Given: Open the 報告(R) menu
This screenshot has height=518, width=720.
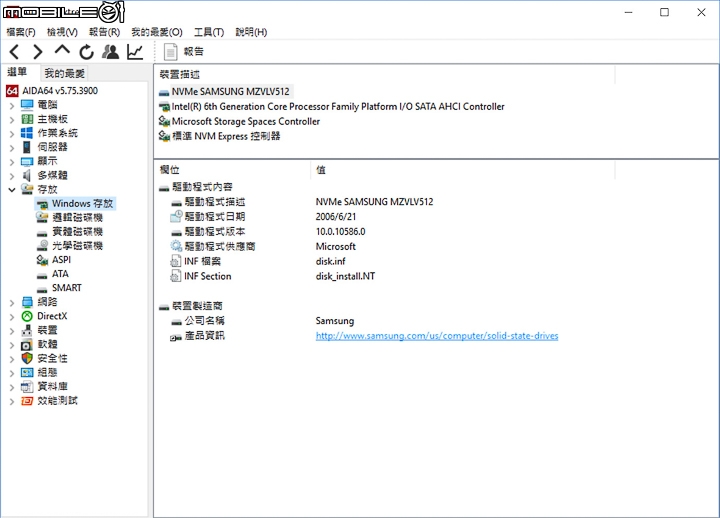Looking at the screenshot, I should [x=104, y=32].
